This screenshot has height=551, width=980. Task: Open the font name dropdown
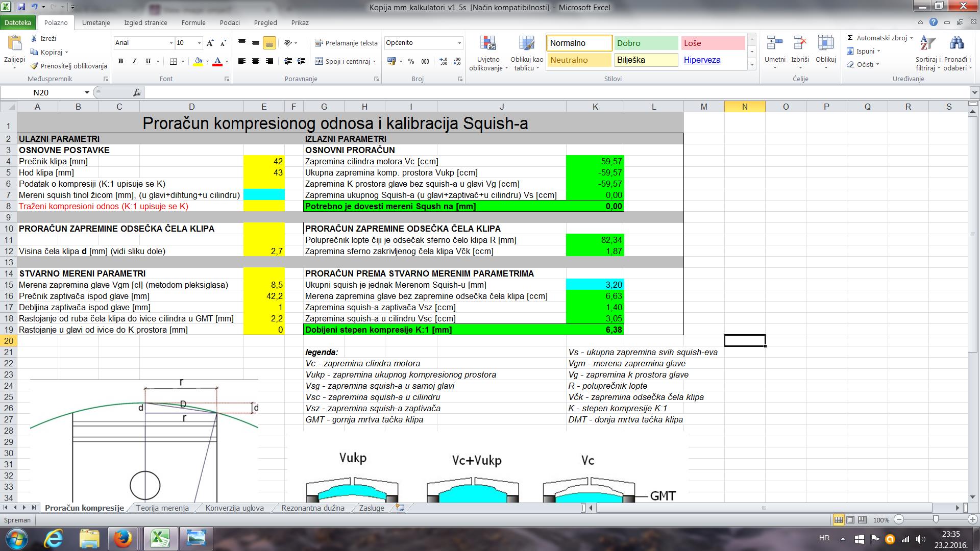point(171,43)
